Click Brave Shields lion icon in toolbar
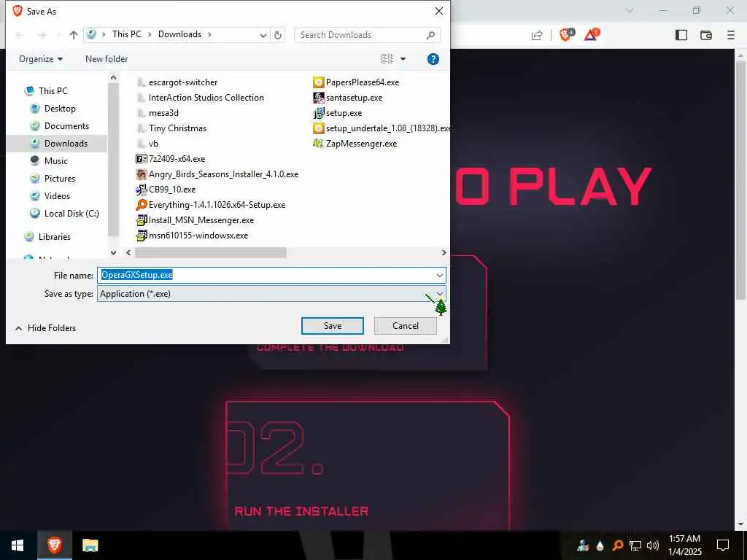The image size is (747, 560). (x=566, y=35)
